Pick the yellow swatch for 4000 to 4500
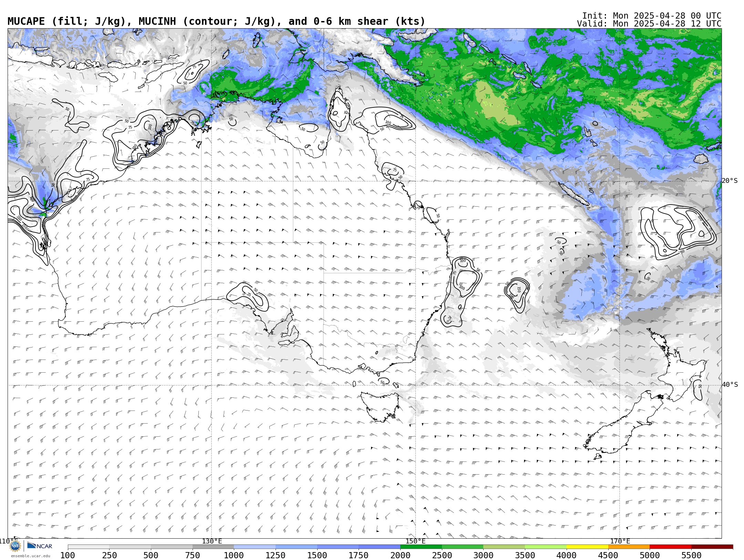The height and width of the screenshot is (560, 744). coord(587,547)
